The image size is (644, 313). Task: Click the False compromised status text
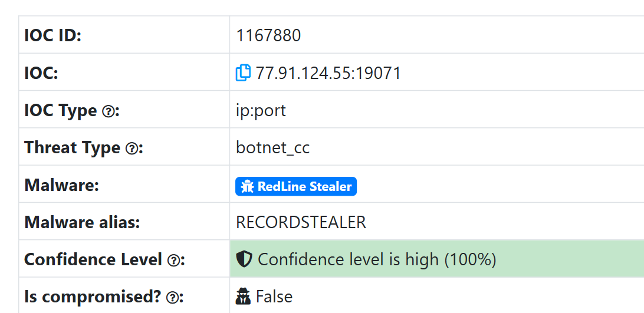[x=274, y=296]
